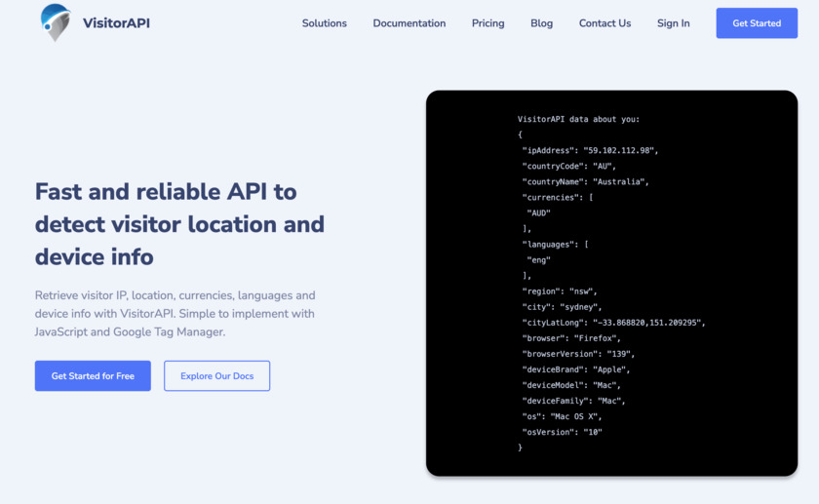
Task: Click the "currencies": [ line
Action: (558, 198)
